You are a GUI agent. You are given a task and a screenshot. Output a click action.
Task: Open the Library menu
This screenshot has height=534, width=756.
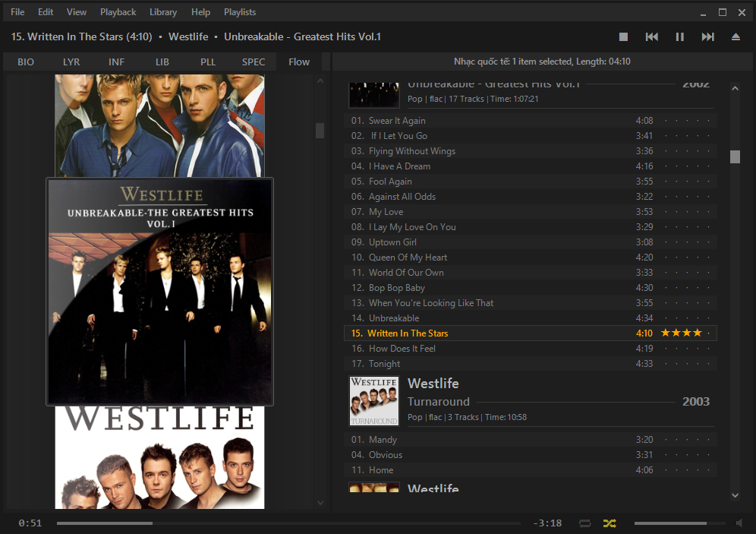pos(163,12)
